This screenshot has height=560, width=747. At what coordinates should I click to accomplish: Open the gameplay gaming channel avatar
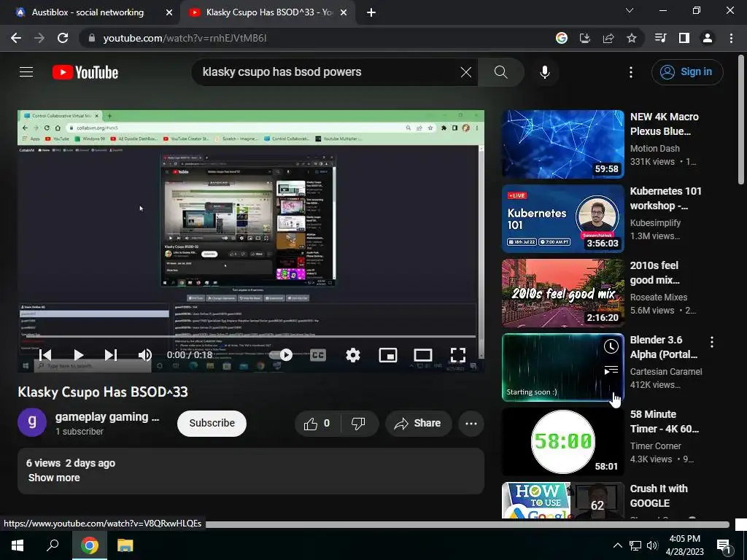(x=32, y=422)
